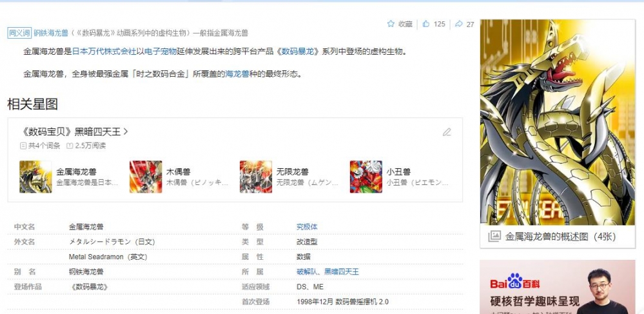Click the メタルシードラモン (日文) value
The image size is (644, 314).
pos(112,242)
